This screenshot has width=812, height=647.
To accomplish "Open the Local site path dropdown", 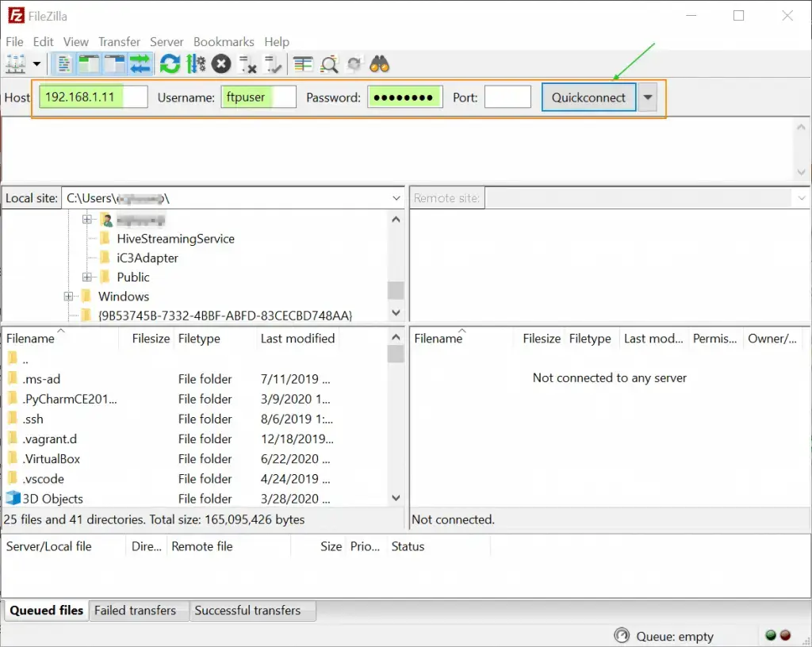I will click(x=396, y=197).
